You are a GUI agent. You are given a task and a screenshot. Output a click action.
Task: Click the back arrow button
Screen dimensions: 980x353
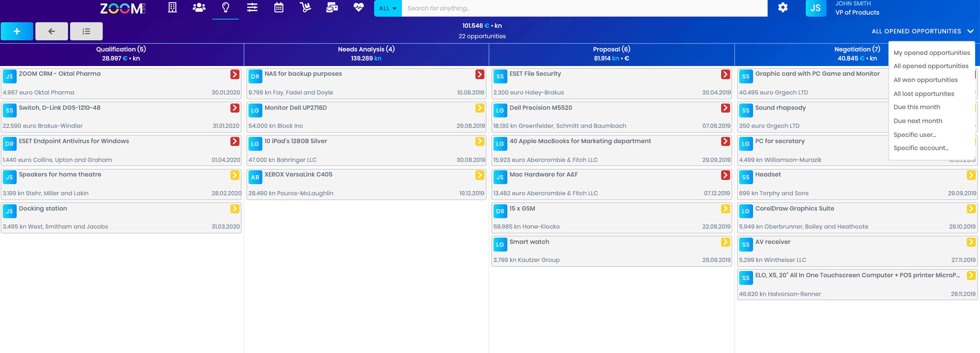(51, 31)
